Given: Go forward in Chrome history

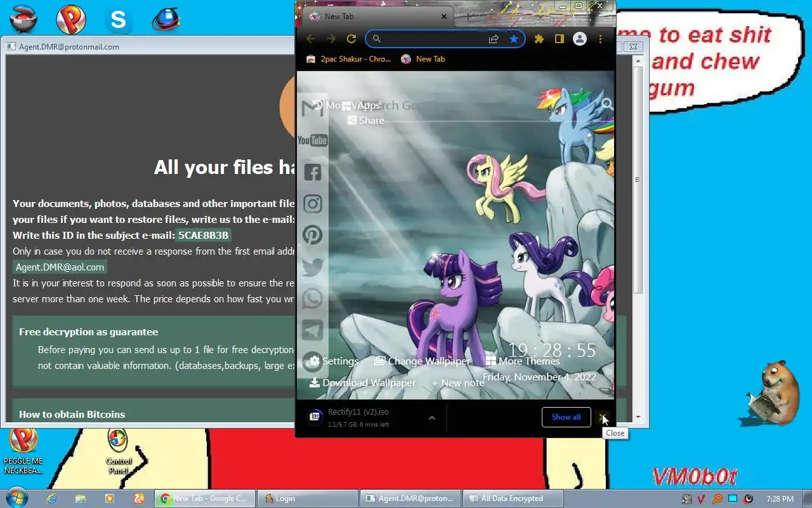Looking at the screenshot, I should coord(331,39).
